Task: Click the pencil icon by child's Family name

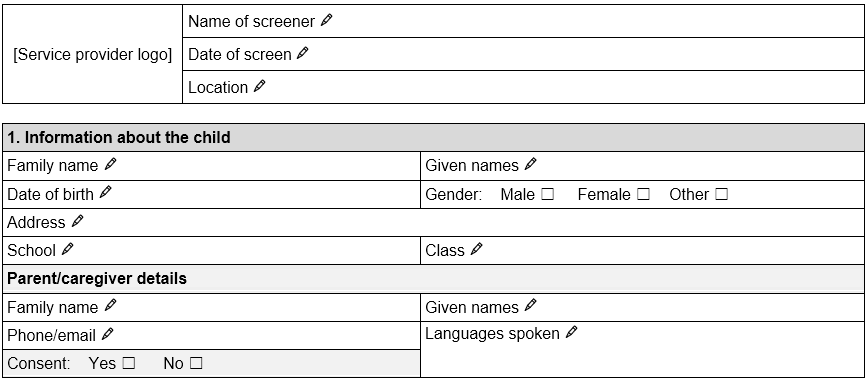Action: (x=111, y=164)
